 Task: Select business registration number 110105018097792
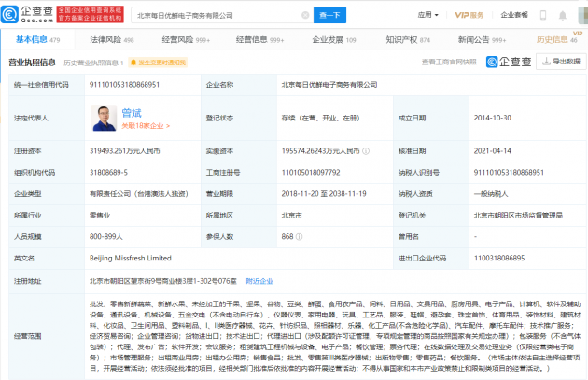point(311,172)
